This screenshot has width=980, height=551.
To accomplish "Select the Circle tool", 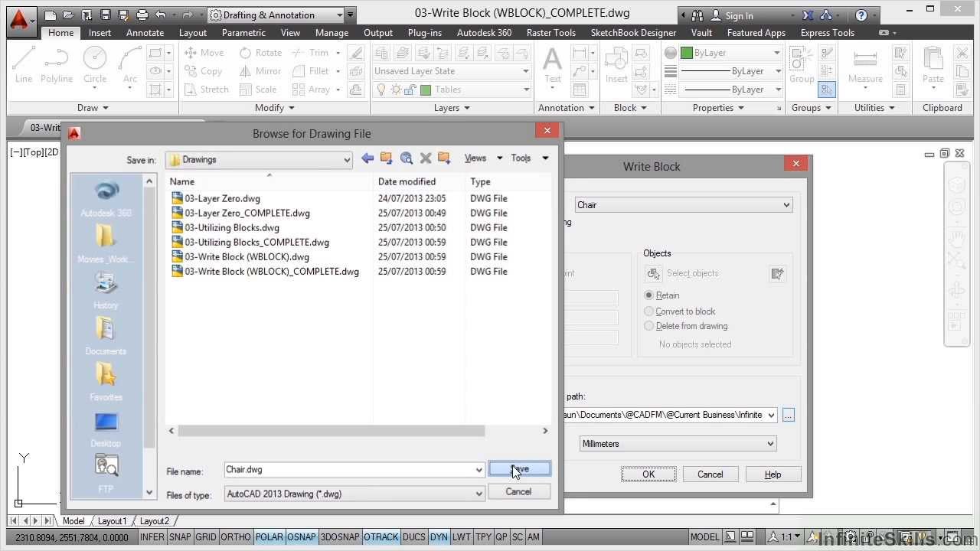I will (x=95, y=64).
